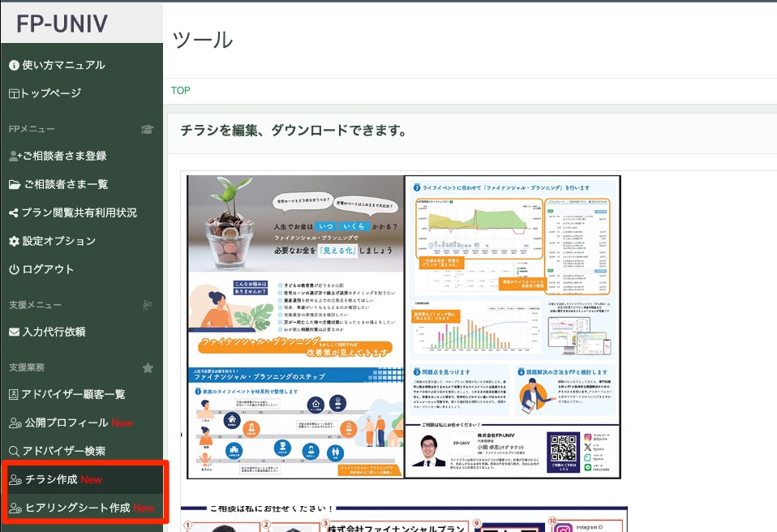Select the numbered flyer template at bottom
Image resolution: width=777 pixels, height=532 pixels.
pos(404,519)
